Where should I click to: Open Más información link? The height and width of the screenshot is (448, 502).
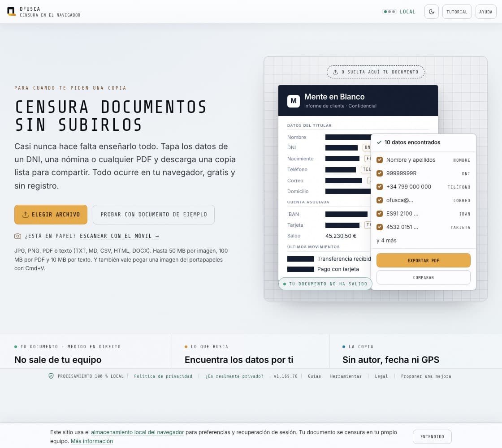tap(91, 441)
